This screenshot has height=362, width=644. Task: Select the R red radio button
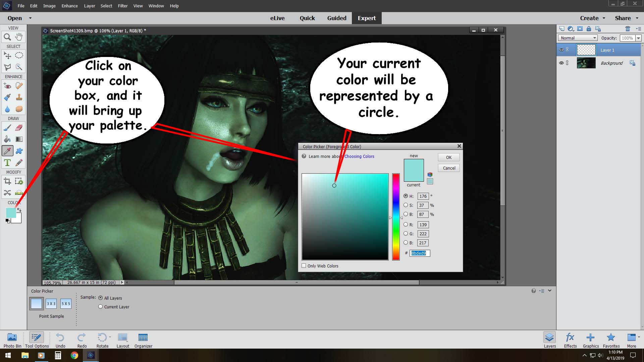(406, 225)
